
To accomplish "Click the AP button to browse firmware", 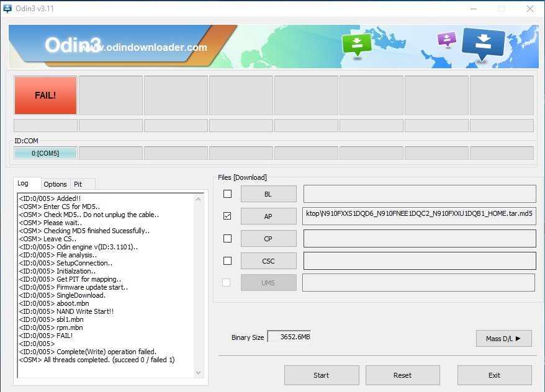I will point(268,216).
